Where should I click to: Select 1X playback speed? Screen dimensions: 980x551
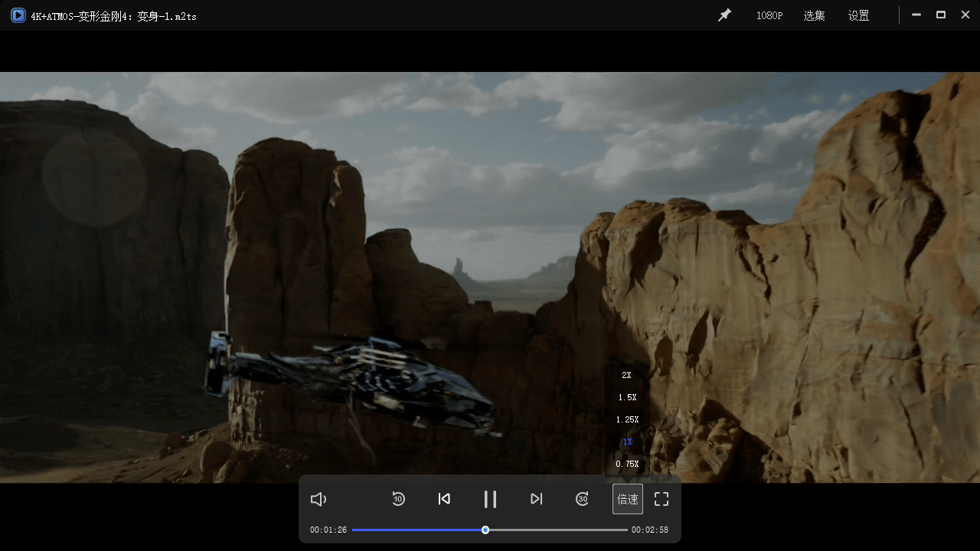pos(627,442)
